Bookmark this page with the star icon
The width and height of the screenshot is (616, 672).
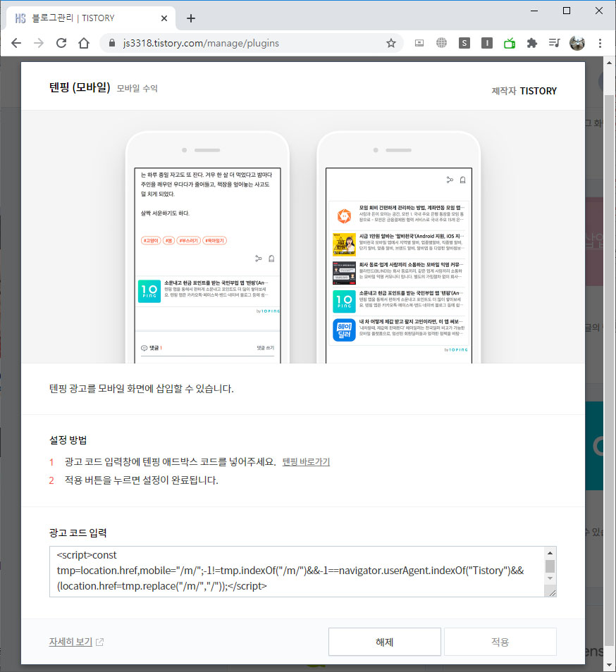pos(390,43)
